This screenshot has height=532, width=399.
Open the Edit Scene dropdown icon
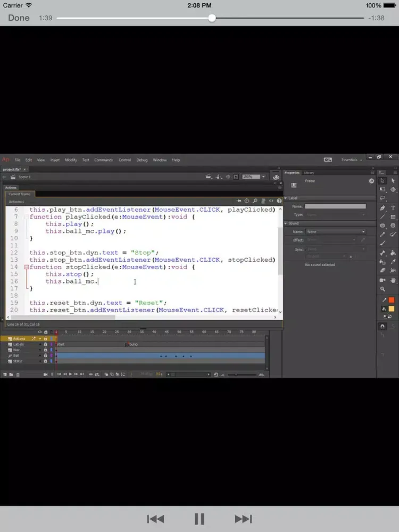(x=209, y=177)
